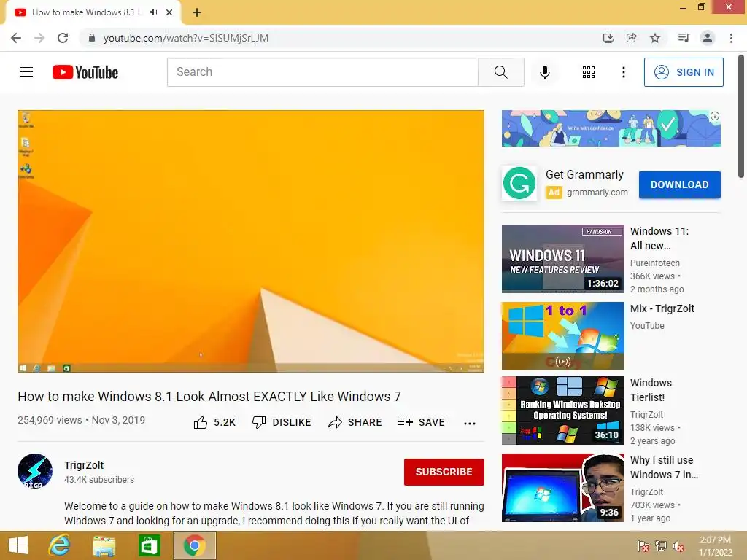Open 'Why I still use Windows 7 in...' title
747x560 pixels.
[x=664, y=467]
